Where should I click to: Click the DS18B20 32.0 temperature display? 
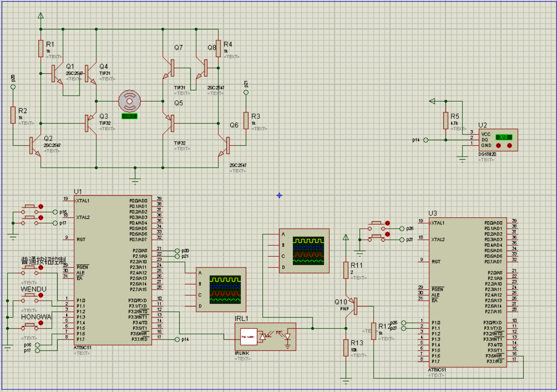[x=503, y=137]
